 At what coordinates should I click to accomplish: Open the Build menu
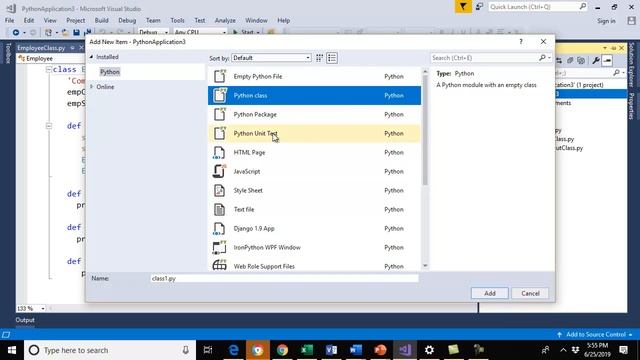click(x=101, y=20)
